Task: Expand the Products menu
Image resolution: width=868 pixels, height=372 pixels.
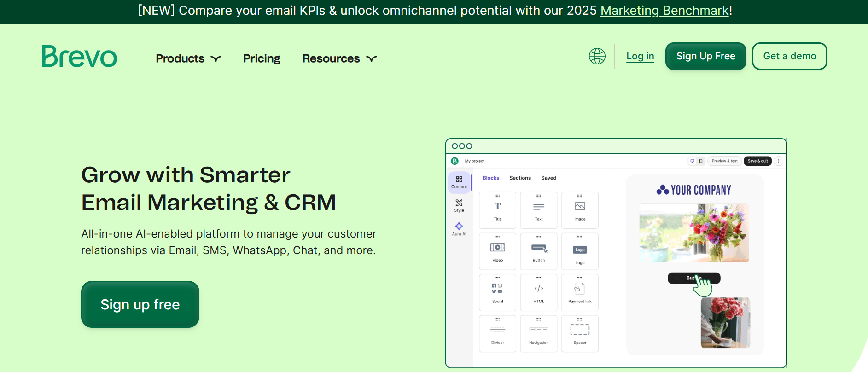Action: [188, 58]
